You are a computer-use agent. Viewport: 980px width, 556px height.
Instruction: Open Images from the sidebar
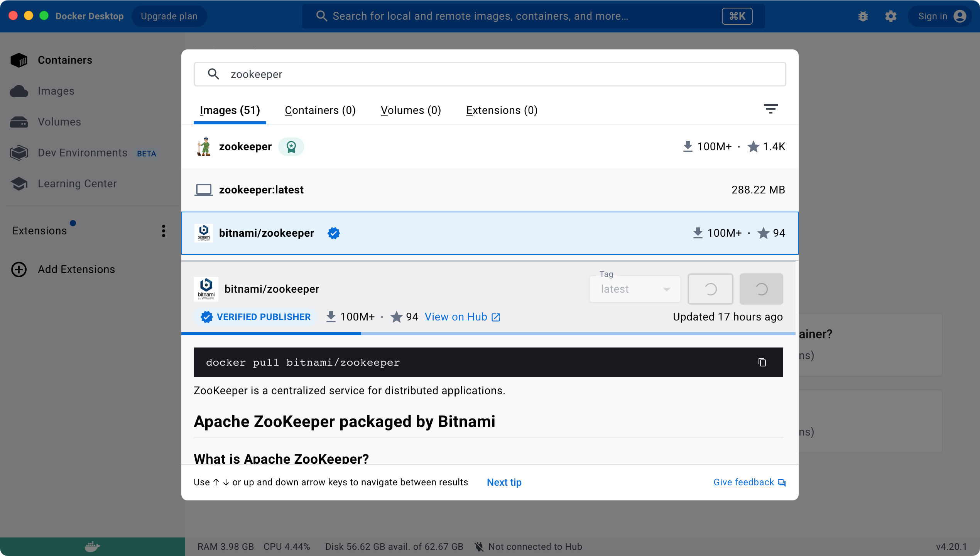tap(56, 91)
